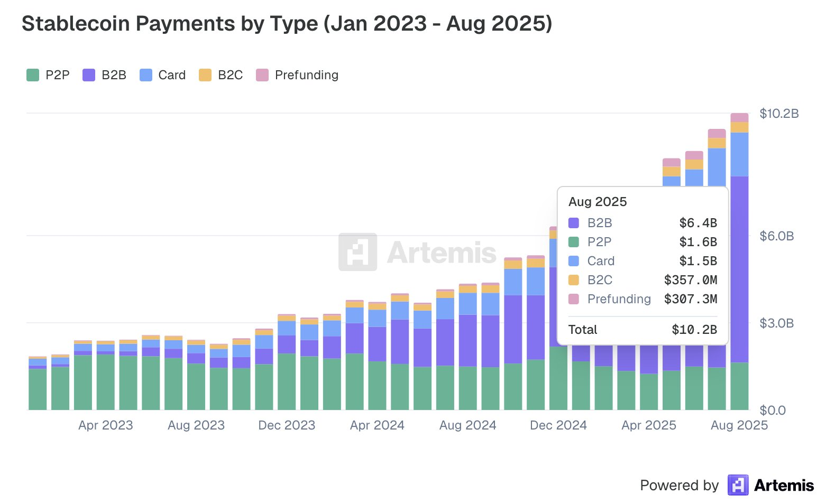The width and height of the screenshot is (826, 504).
Task: Click the Artemis logo next to Powered by
Action: [x=739, y=485]
